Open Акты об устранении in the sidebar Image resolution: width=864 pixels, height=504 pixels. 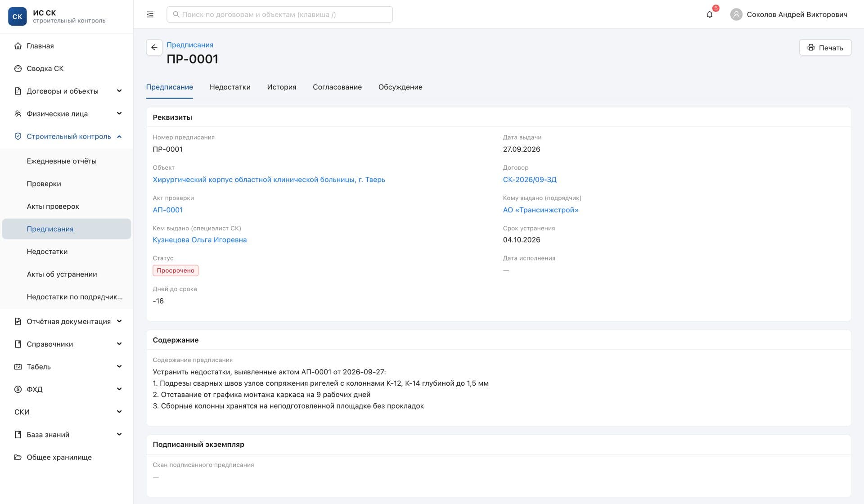point(67,274)
